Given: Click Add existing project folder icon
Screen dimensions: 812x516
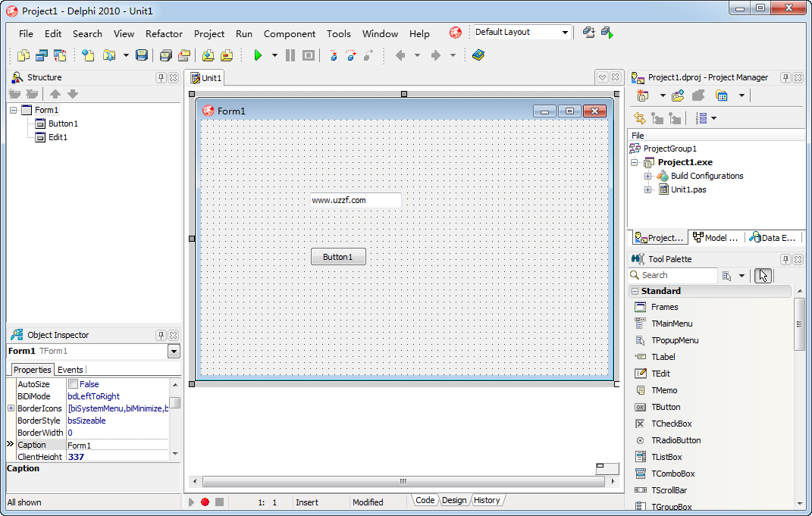Looking at the screenshot, I should click(678, 95).
